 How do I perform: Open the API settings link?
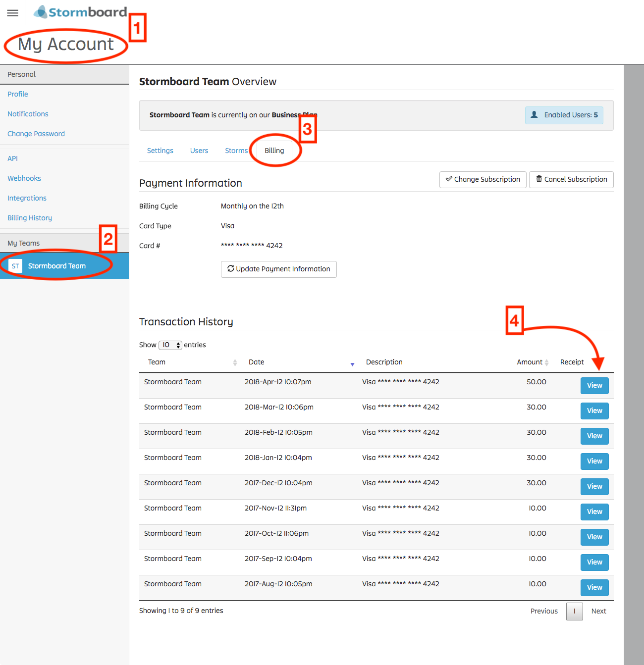(12, 158)
